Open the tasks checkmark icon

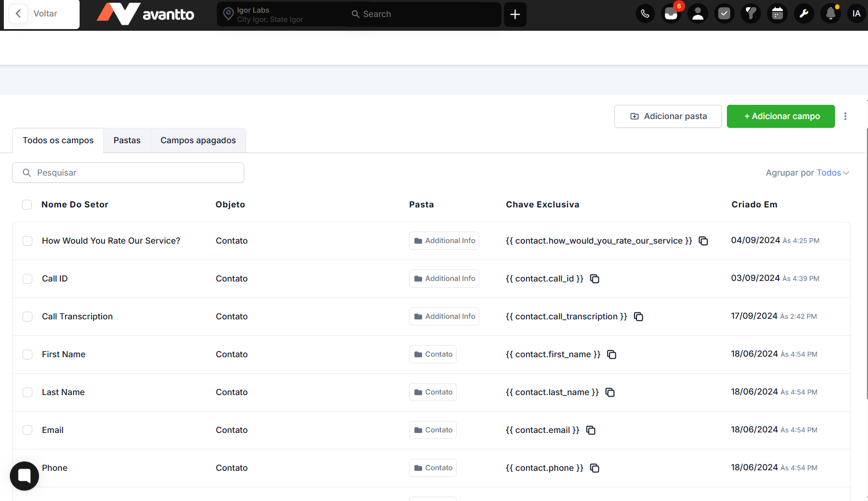pos(724,14)
